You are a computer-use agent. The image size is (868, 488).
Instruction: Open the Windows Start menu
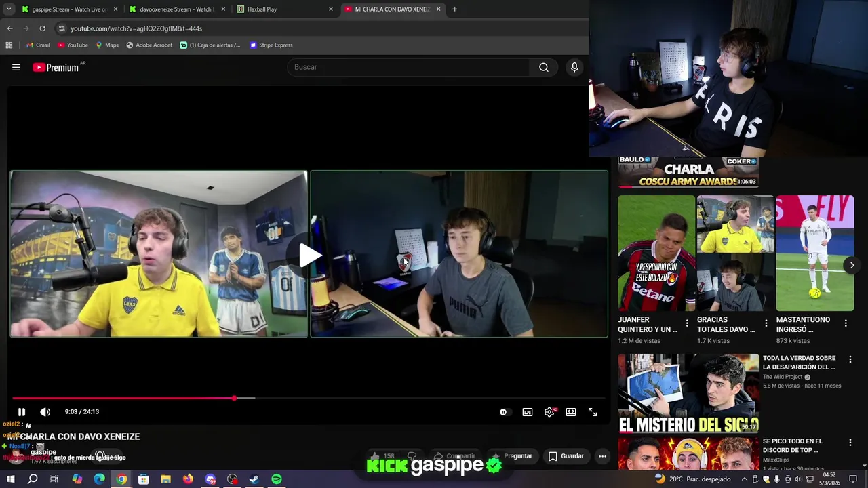pyautogui.click(x=10, y=479)
